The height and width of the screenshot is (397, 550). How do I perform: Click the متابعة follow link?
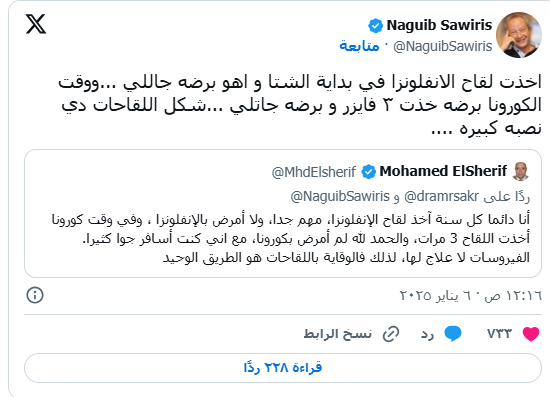coord(359,46)
